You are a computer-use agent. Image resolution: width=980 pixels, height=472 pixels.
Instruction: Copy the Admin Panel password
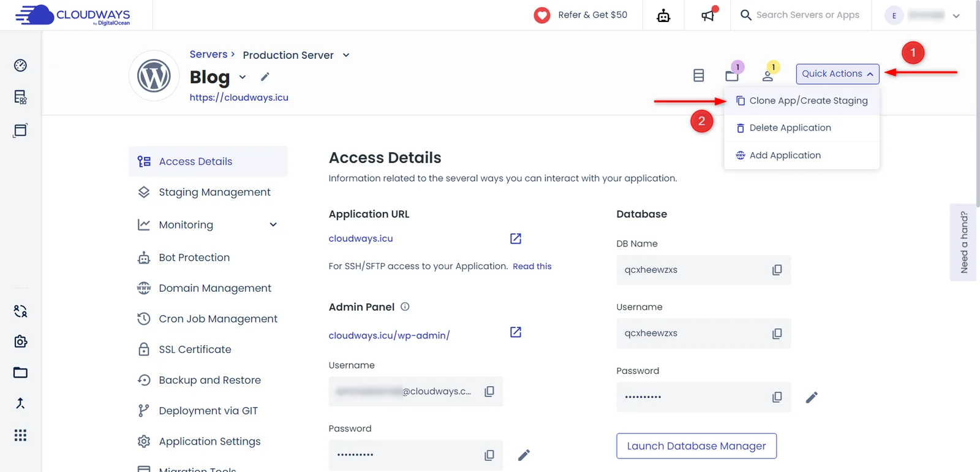tap(489, 455)
